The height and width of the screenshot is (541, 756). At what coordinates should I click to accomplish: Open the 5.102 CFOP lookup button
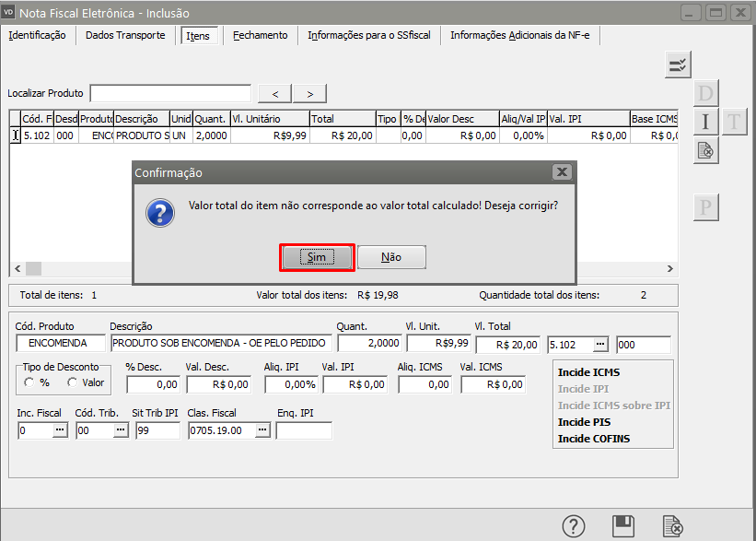pyautogui.click(x=600, y=345)
